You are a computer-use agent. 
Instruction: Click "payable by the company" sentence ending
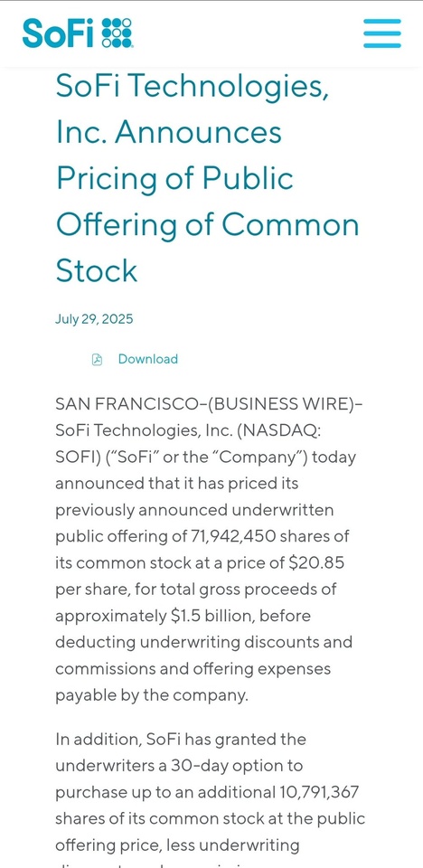[x=151, y=696]
